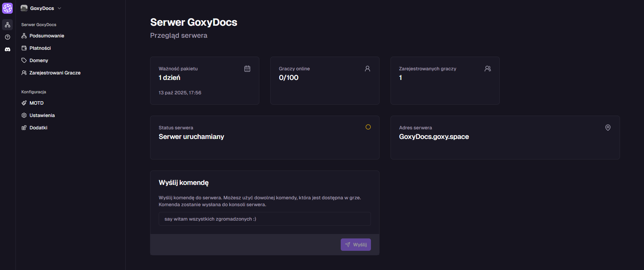The image size is (644, 270).
Task: Click the yellow server status indicator circle
Action: [368, 127]
